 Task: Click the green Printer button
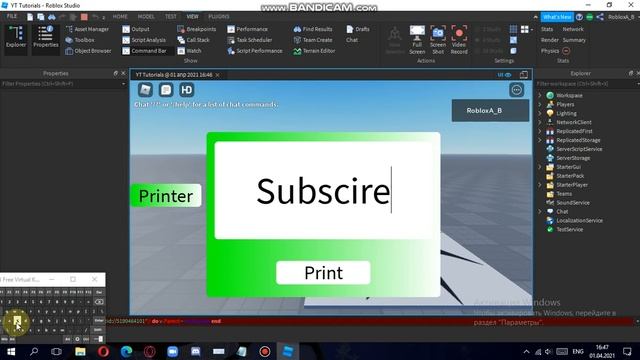166,196
